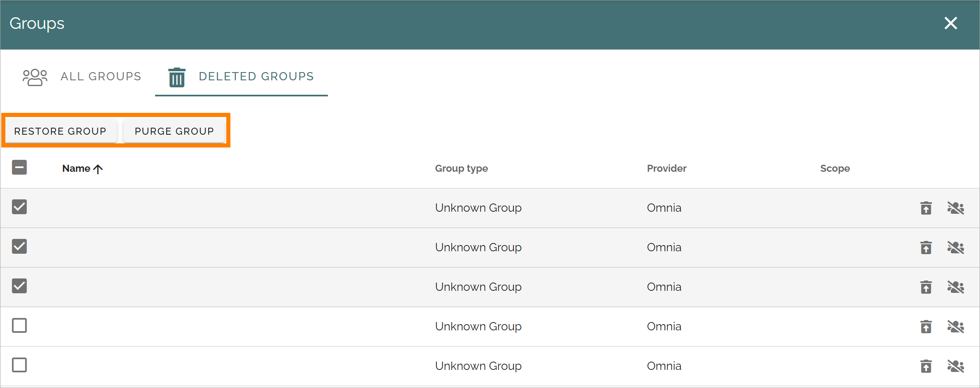Click purge icon in second group row

coord(956,248)
